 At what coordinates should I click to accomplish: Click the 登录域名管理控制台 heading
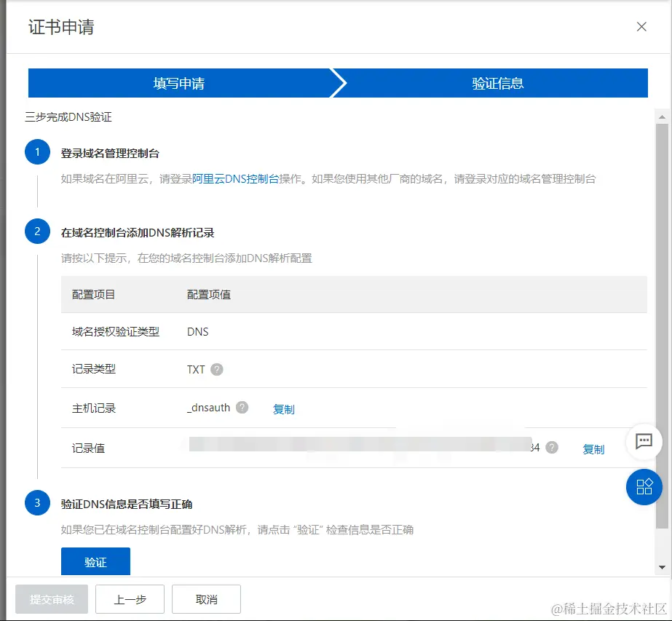click(x=110, y=154)
